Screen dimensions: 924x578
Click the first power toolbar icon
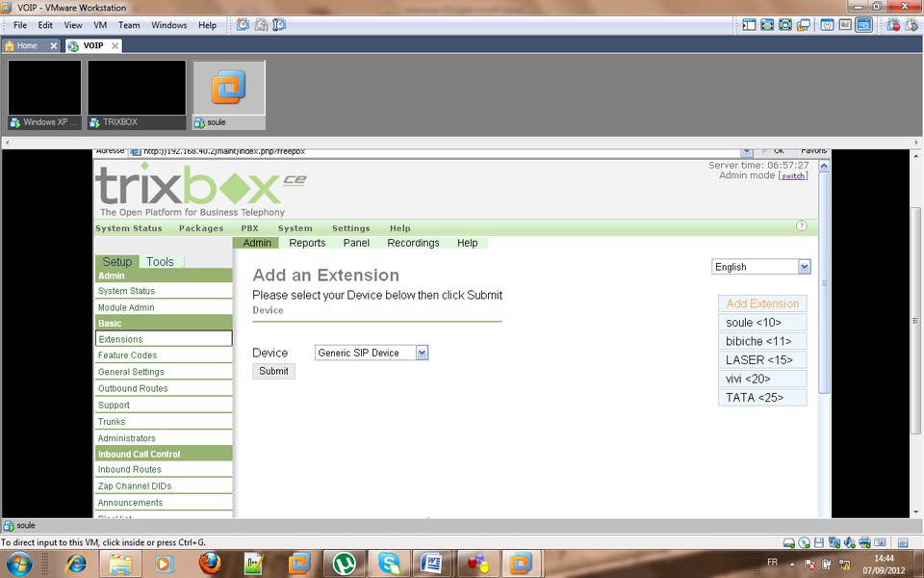pyautogui.click(x=243, y=25)
